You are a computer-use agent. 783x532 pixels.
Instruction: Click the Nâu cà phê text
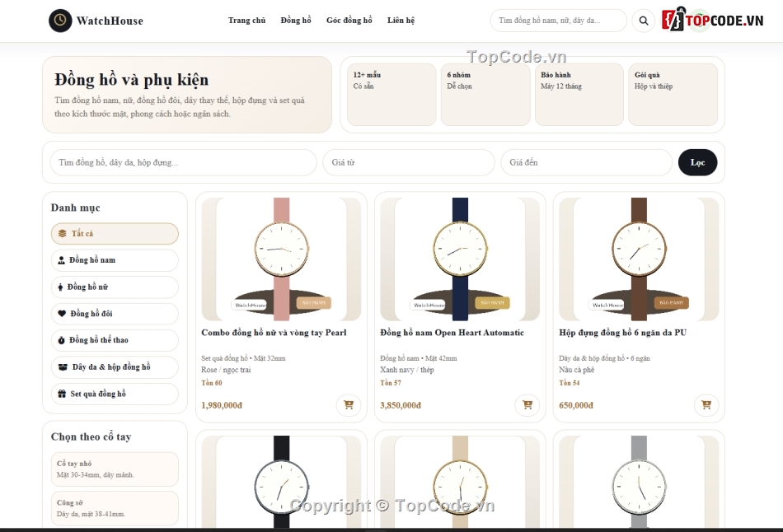click(x=577, y=370)
